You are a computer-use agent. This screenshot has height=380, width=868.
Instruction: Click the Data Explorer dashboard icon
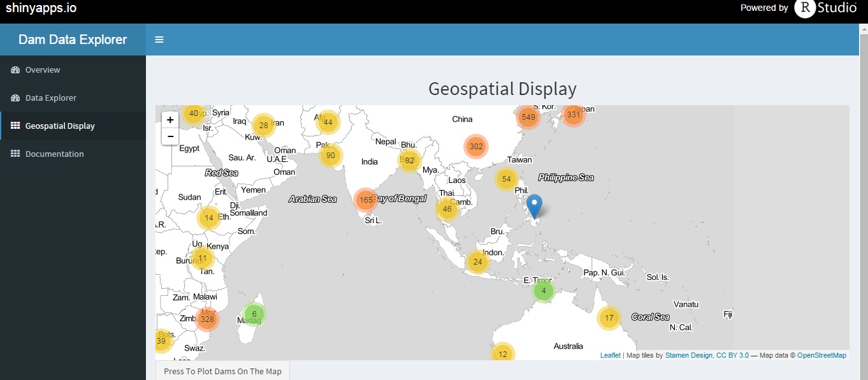[x=15, y=98]
